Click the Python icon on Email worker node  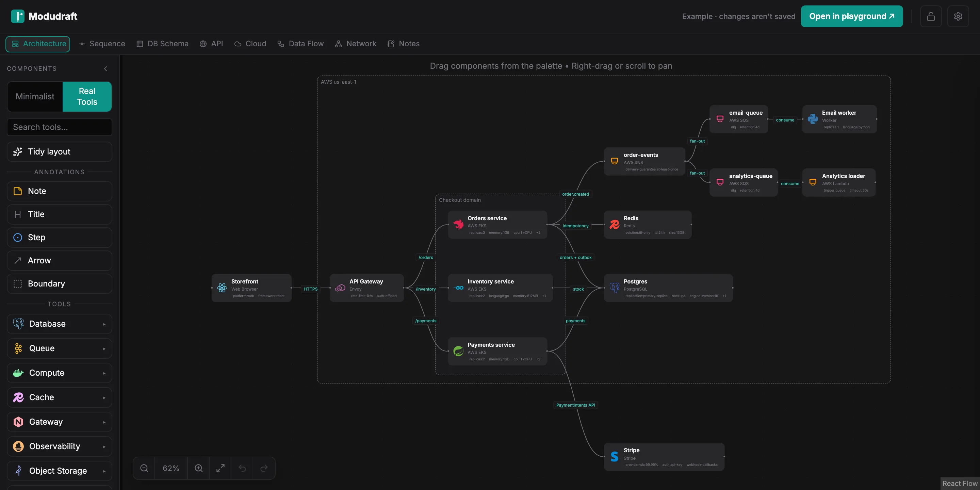[x=813, y=119]
